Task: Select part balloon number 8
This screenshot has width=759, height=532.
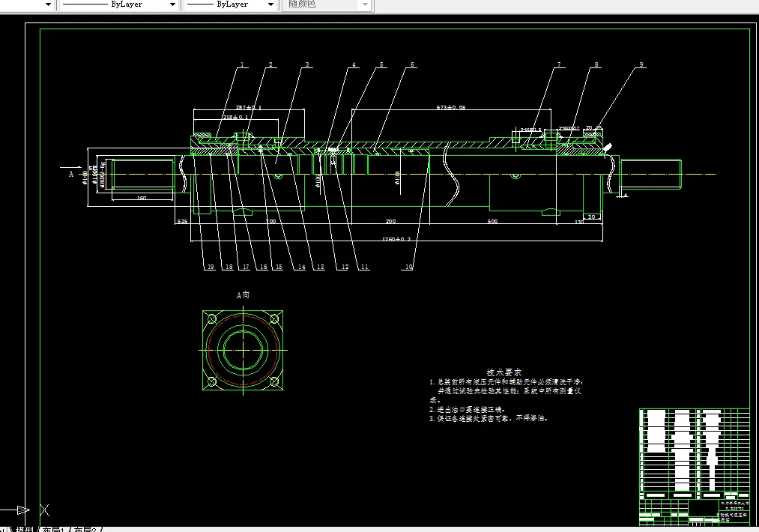Action: coord(596,64)
